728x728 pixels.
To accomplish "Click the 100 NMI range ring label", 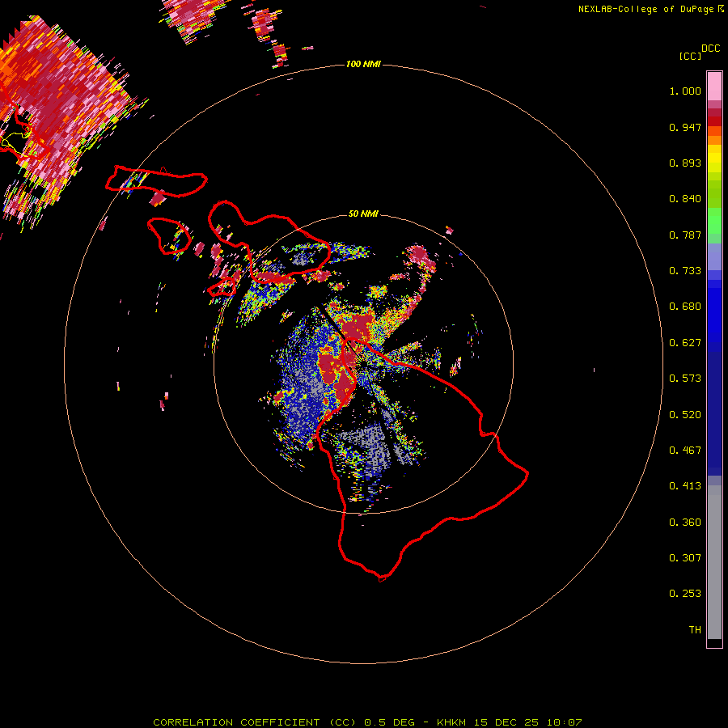I will (363, 64).
